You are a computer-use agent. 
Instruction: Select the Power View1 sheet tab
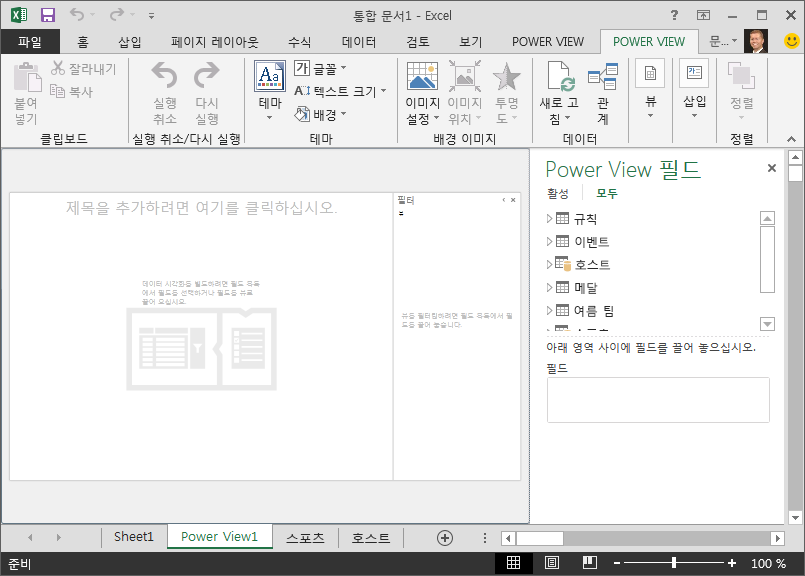click(x=219, y=537)
